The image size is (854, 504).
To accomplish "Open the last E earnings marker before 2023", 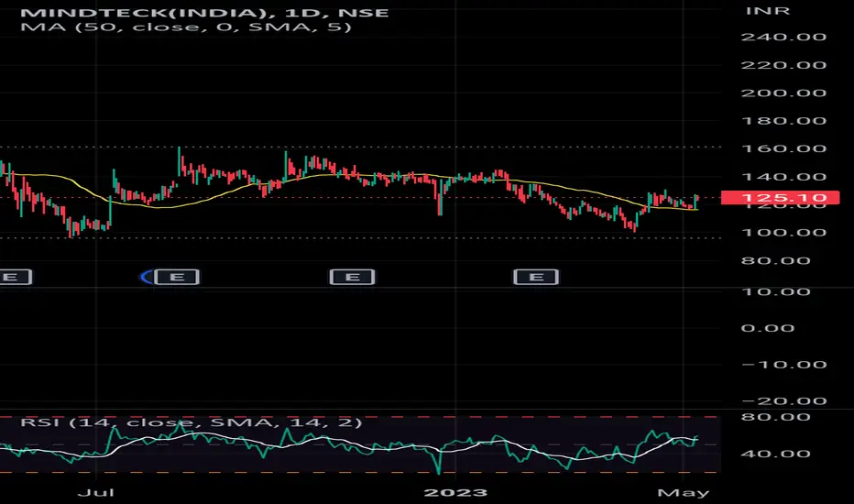I will pos(353,277).
